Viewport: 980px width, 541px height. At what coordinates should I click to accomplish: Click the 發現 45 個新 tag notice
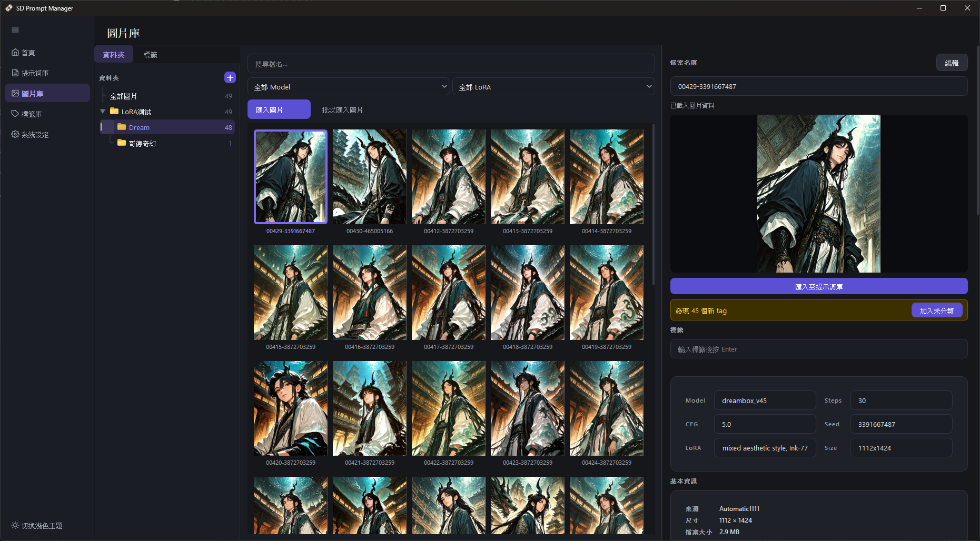click(x=701, y=310)
